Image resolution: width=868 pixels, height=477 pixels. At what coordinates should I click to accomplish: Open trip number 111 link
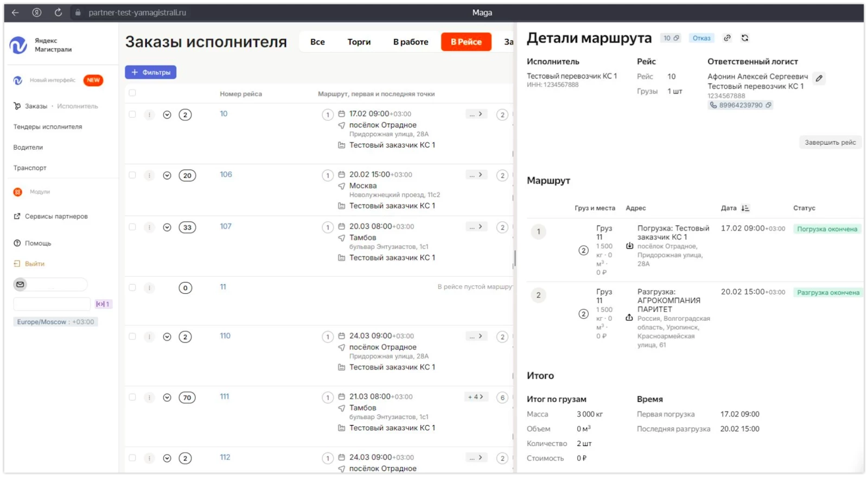coord(225,397)
